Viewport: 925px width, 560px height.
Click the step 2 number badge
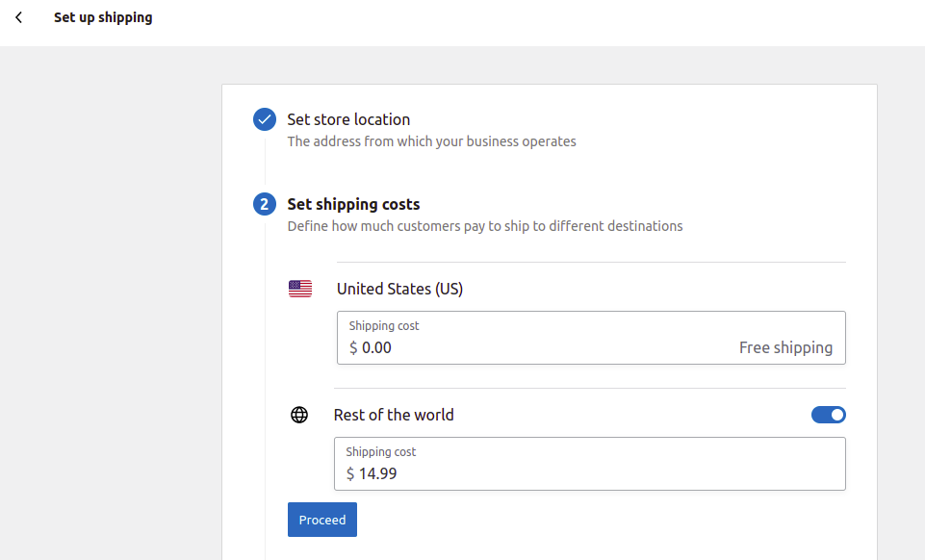[x=265, y=204]
